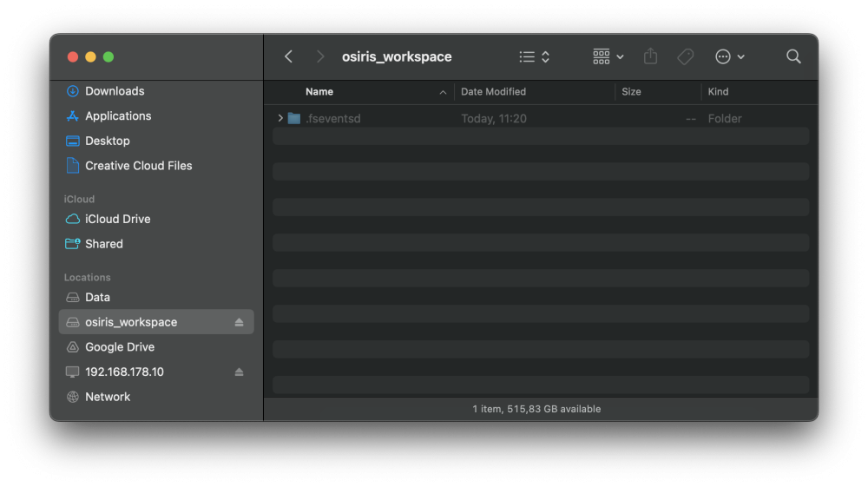Click the forward navigation arrow
The image size is (868, 487).
(320, 56)
